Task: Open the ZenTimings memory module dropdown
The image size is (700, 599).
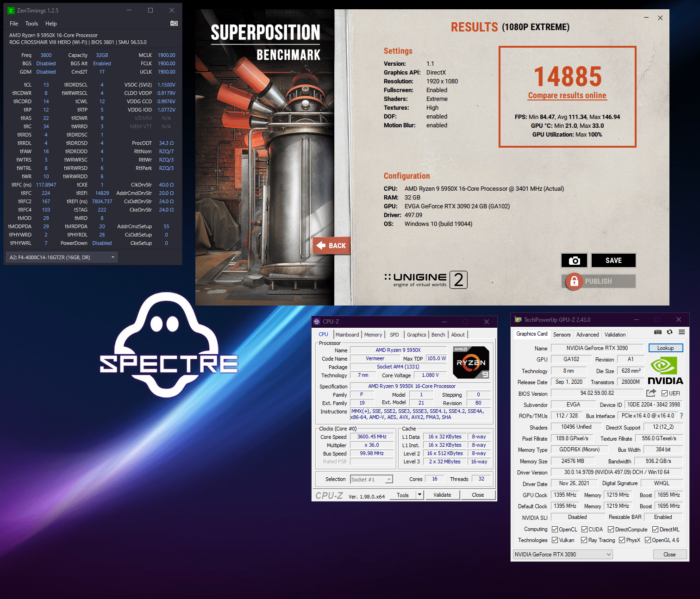Action: (x=61, y=257)
